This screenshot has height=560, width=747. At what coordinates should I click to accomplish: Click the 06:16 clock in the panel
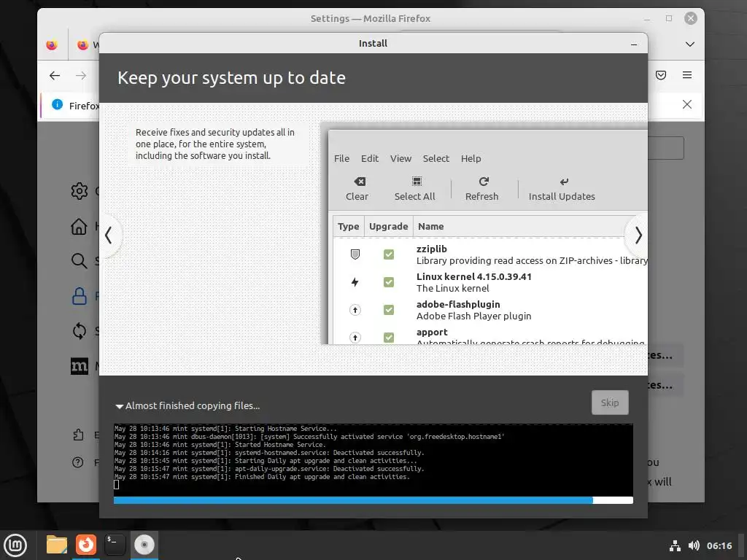point(719,545)
